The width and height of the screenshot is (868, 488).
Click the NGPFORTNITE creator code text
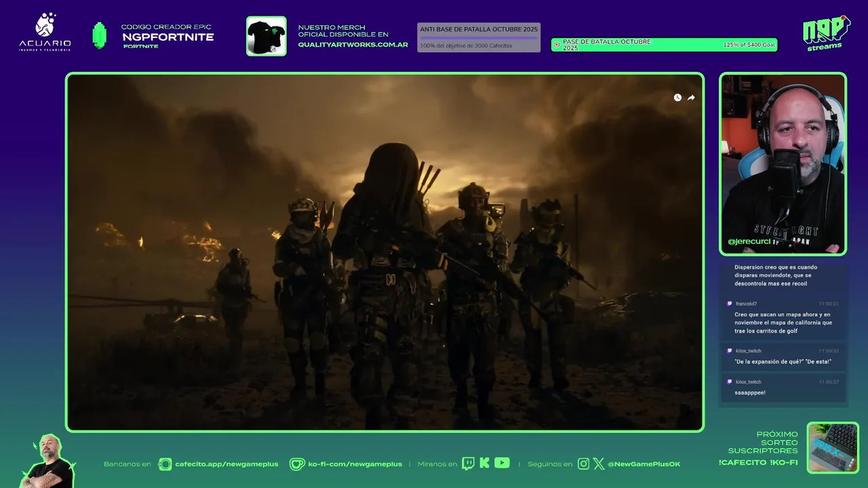pos(167,37)
